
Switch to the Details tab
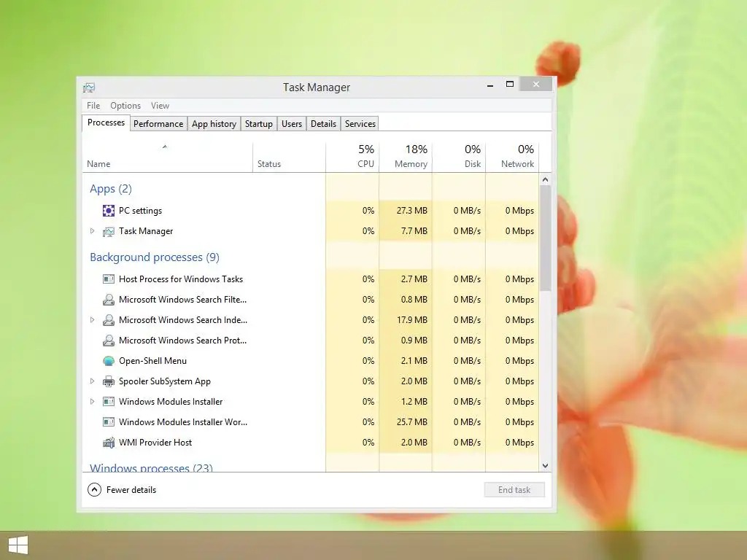pyautogui.click(x=323, y=124)
